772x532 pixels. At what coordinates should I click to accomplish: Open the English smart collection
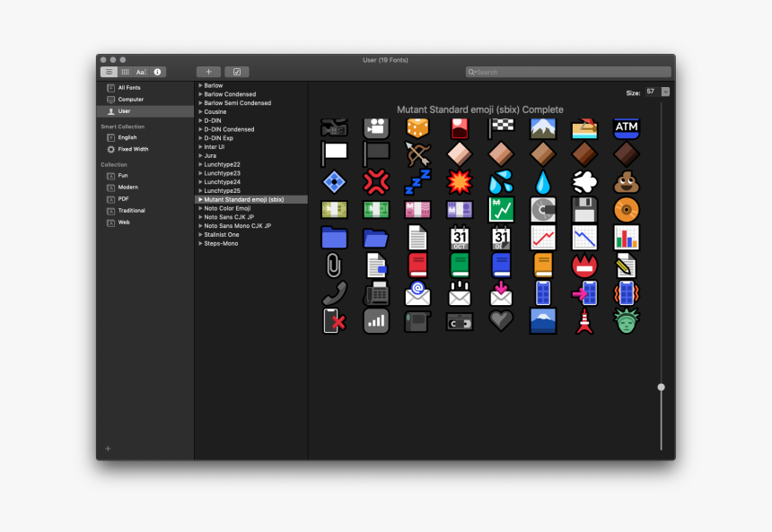pos(145,137)
